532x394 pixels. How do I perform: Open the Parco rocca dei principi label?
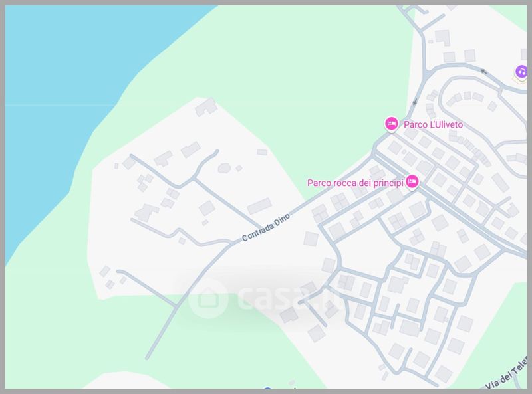pyautogui.click(x=355, y=183)
